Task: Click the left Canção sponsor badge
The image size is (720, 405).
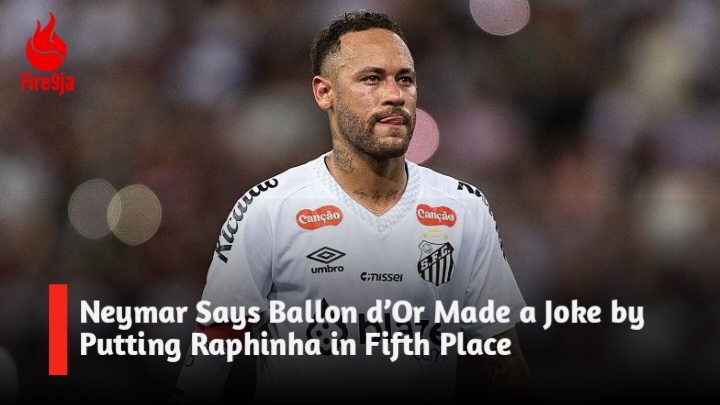Action: coord(320,217)
